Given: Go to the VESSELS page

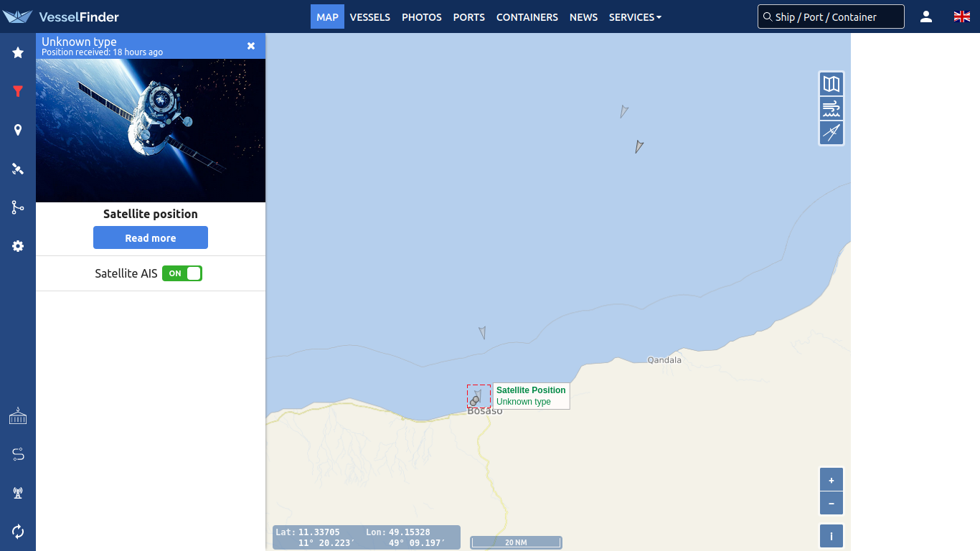Looking at the screenshot, I should point(370,17).
